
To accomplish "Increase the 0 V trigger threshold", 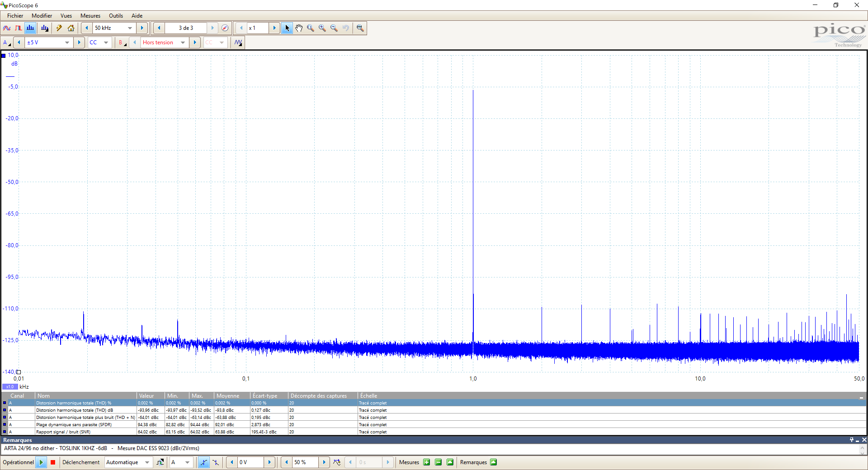I will click(x=269, y=462).
